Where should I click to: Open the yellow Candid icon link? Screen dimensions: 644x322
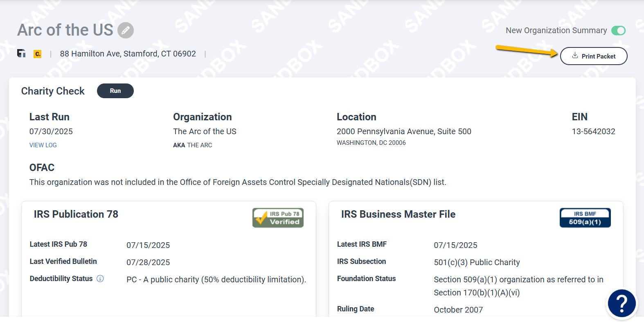[38, 54]
